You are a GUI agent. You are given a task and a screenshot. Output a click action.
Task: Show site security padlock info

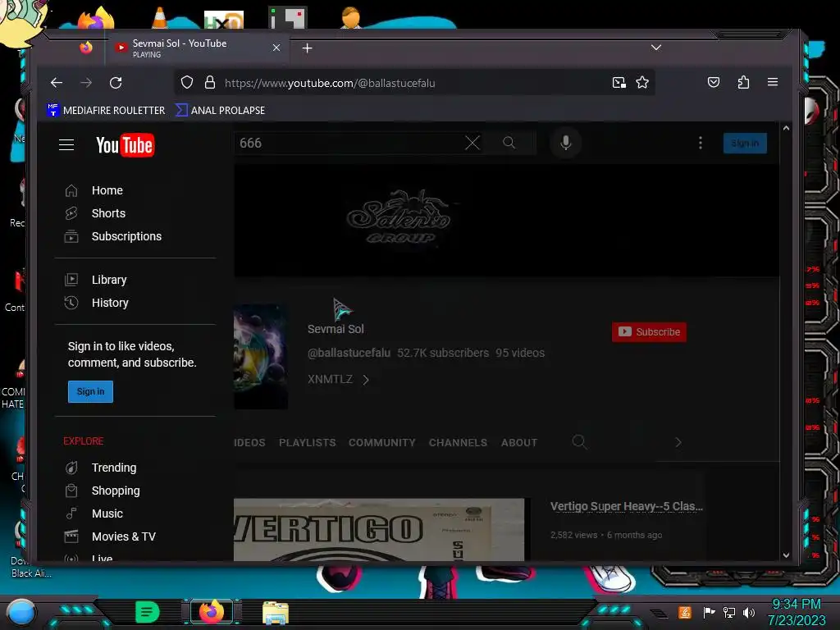tap(210, 83)
